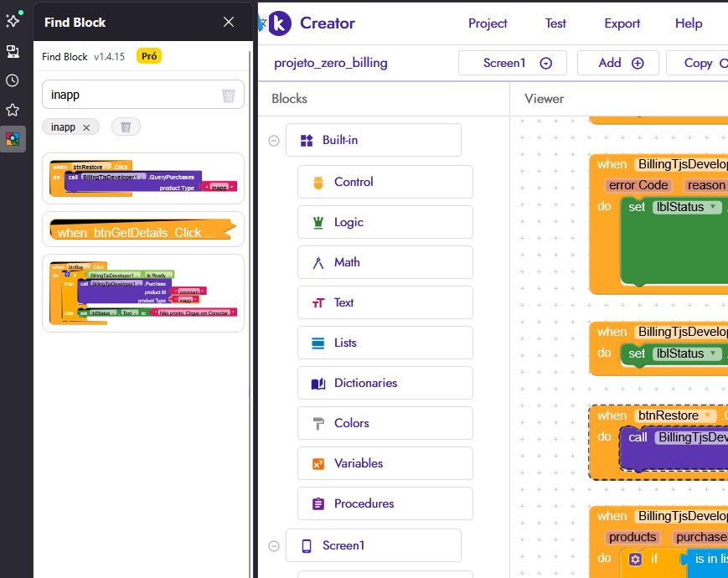Collapse the Built-in blocks category
The height and width of the screenshot is (578, 728).
point(274,140)
